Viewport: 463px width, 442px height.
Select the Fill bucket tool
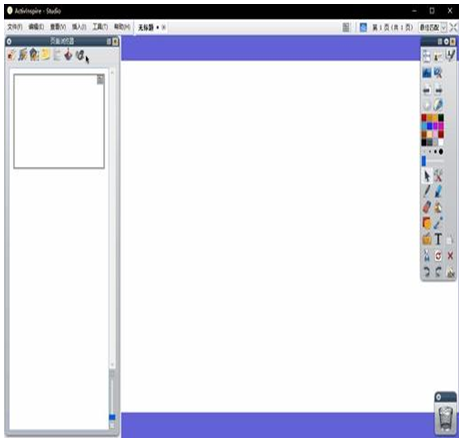tap(438, 207)
